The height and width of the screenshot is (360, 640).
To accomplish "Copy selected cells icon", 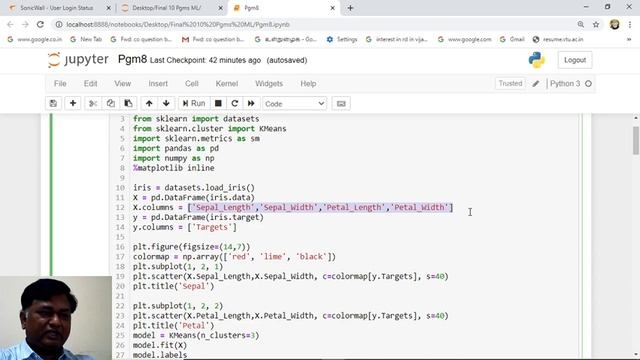I will click(x=111, y=104).
